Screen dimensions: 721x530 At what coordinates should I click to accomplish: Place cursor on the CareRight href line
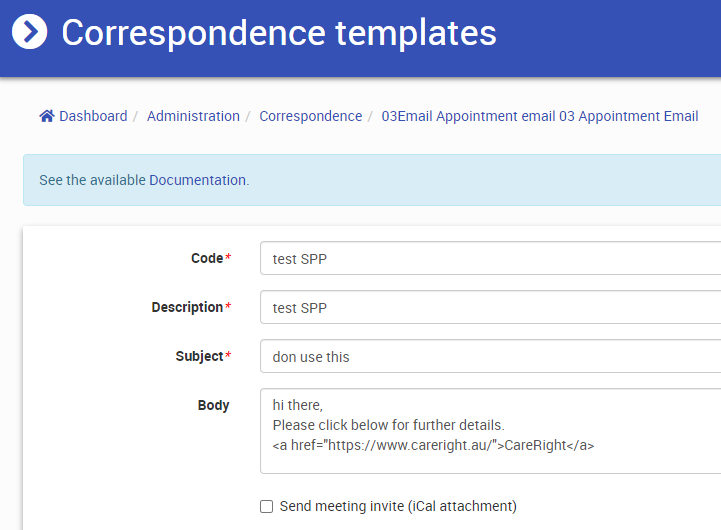433,445
